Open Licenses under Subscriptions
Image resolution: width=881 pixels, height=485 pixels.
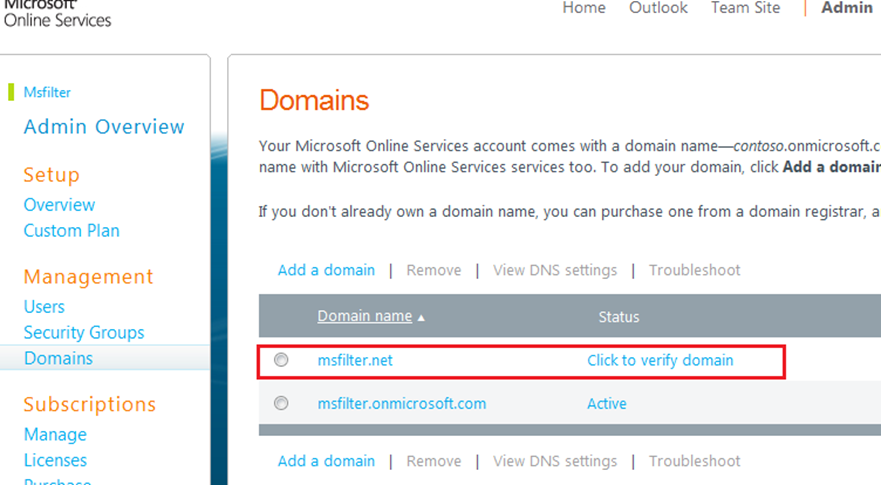coord(55,460)
